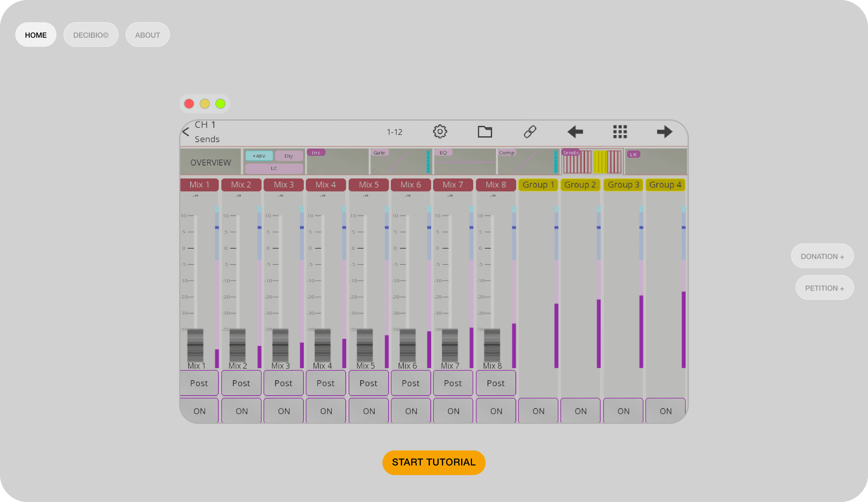The height and width of the screenshot is (502, 868).
Task: Click the right arrow navigation icon
Action: tap(664, 132)
